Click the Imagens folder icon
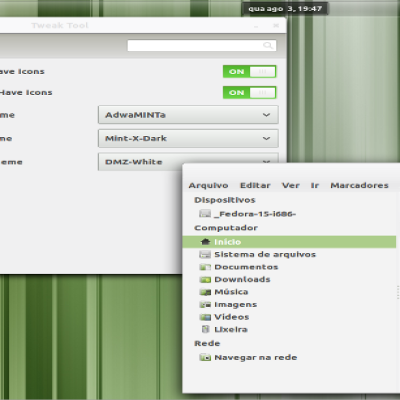This screenshot has height=400, width=400. click(205, 304)
